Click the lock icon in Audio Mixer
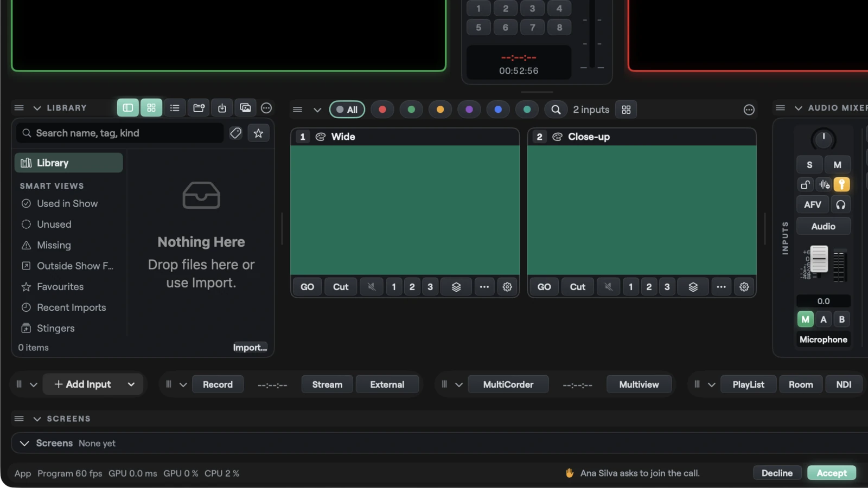The width and height of the screenshot is (868, 488). [805, 185]
